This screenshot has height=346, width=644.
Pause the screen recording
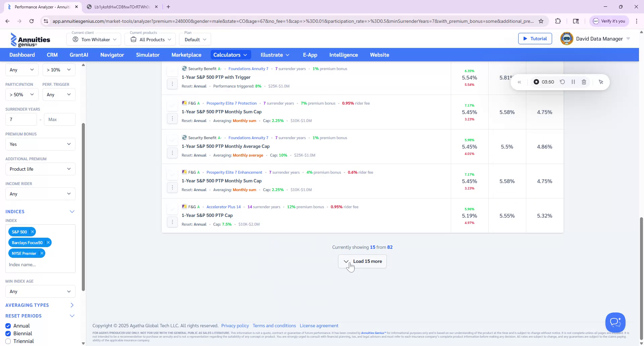[x=573, y=82]
